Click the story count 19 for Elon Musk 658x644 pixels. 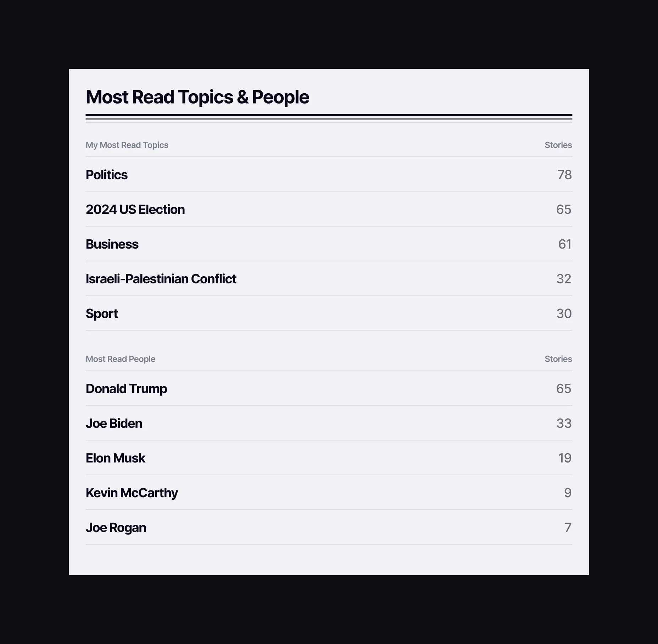pos(565,458)
